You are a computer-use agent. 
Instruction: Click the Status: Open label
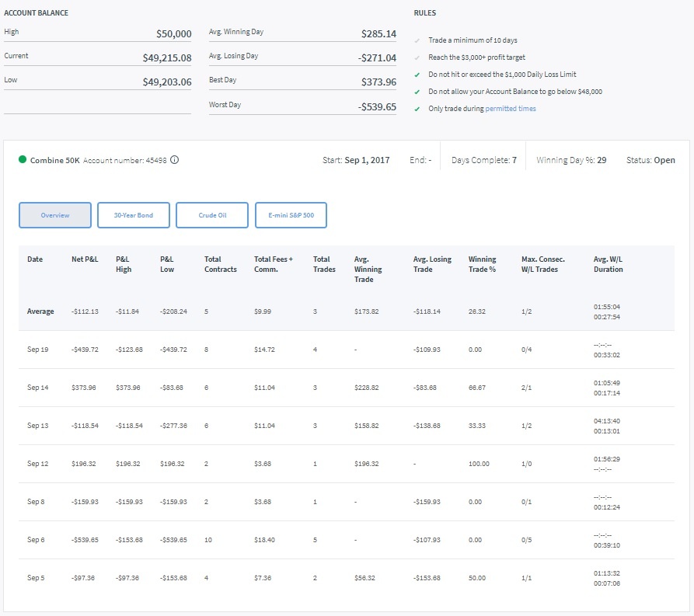pos(650,160)
